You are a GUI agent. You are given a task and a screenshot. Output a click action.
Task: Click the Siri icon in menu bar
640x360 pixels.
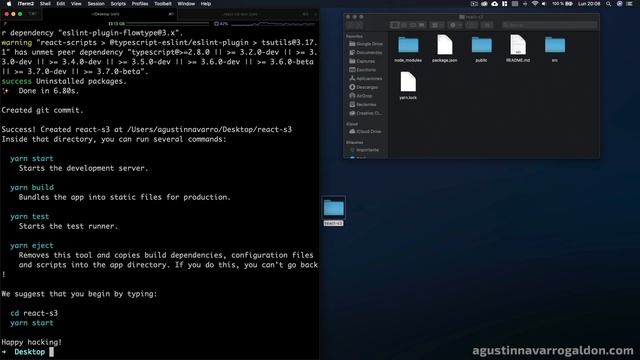[620, 4]
